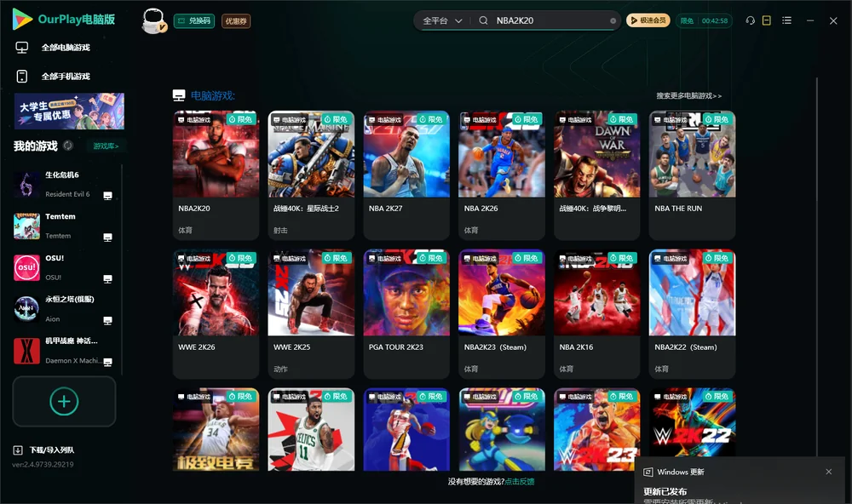Open the WWE 2K25 game card
The image size is (852, 504).
[x=311, y=314]
